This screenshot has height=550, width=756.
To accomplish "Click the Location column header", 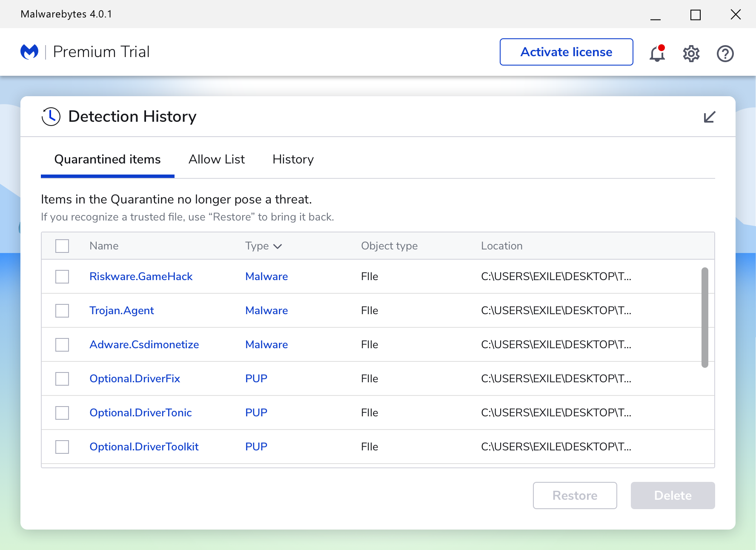I will click(x=502, y=246).
